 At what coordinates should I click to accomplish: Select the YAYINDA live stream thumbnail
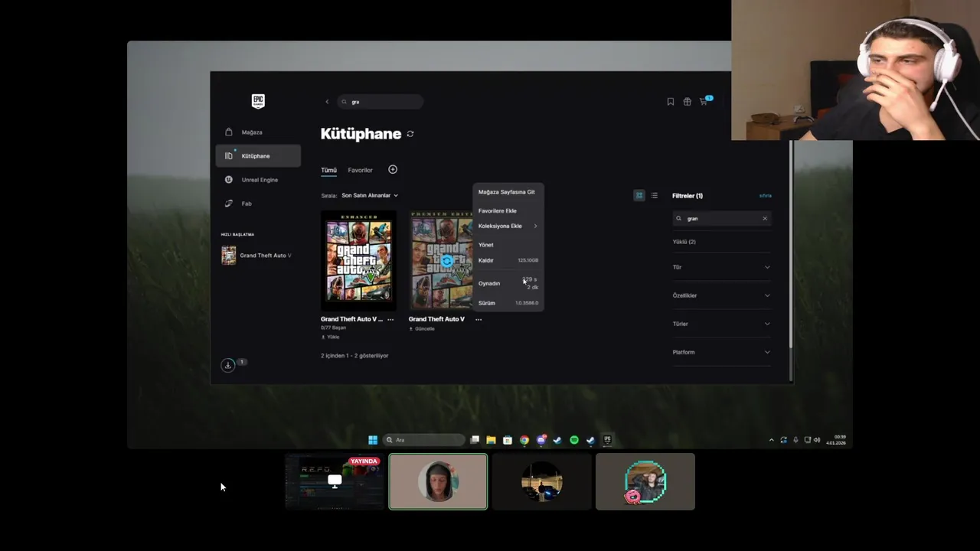click(x=334, y=481)
